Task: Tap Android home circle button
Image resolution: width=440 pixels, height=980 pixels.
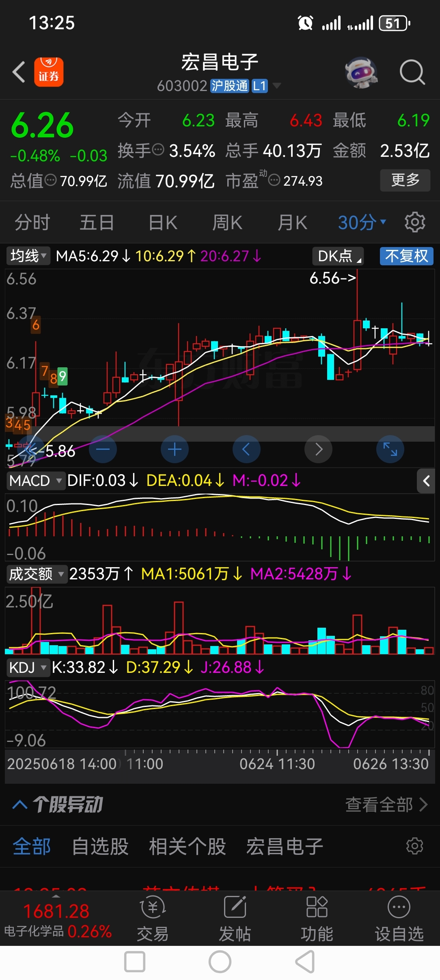Action: (220, 962)
